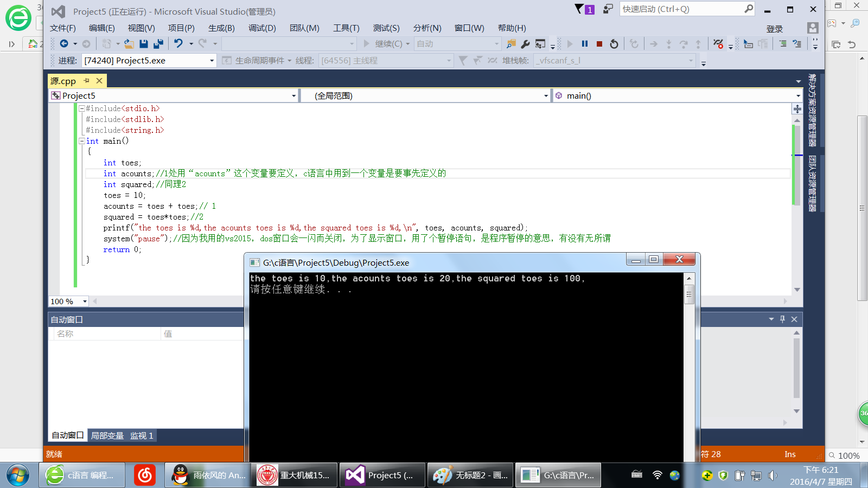This screenshot has height=488, width=868.
Task: Click the Find in Files icon
Action: pyautogui.click(x=511, y=44)
